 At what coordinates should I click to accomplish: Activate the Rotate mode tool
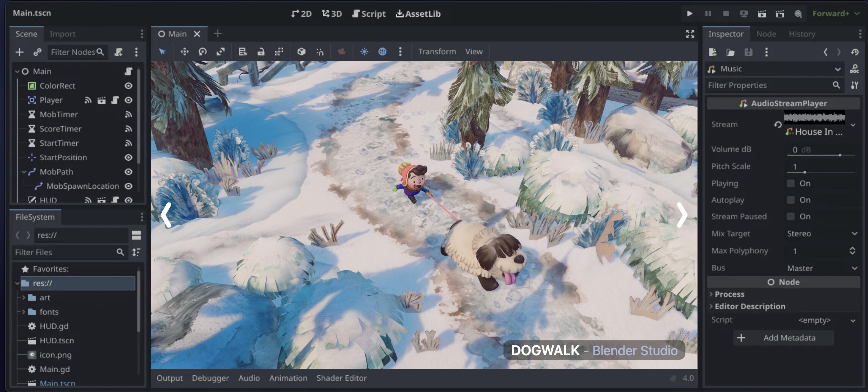[202, 52]
